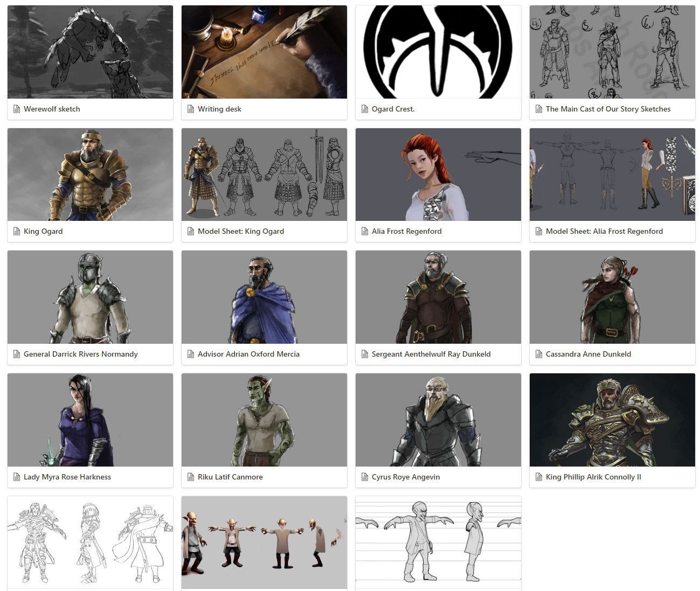700x591 pixels.
Task: Click the document icon beside Werewolf sketch
Action: point(16,109)
